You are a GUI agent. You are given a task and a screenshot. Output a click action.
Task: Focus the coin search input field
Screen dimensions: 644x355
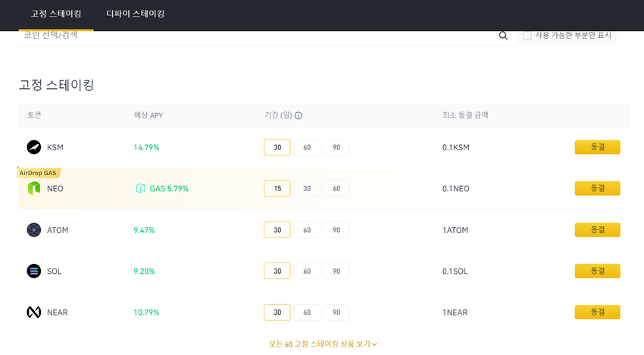coord(259,36)
